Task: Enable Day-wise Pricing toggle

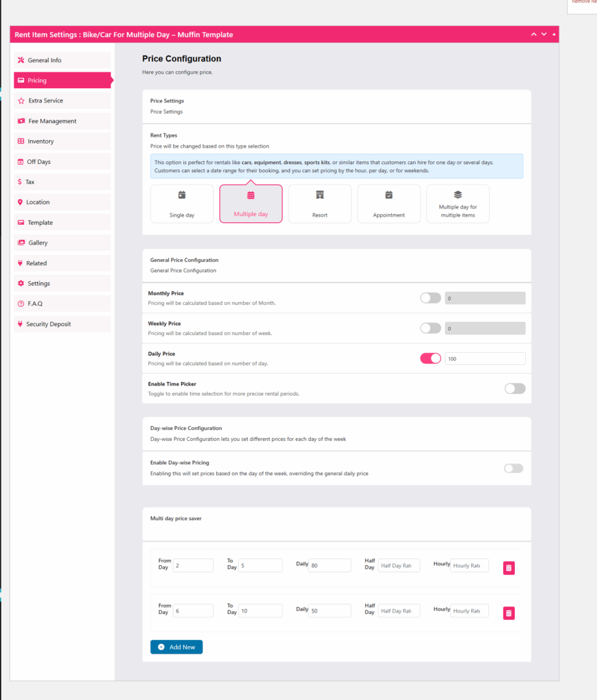Action: coord(513,468)
